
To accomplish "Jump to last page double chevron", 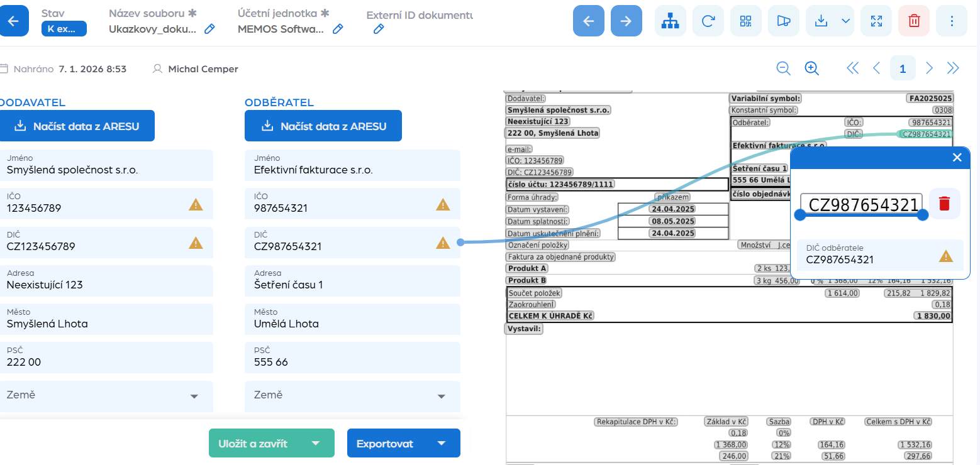I will pyautogui.click(x=953, y=68).
